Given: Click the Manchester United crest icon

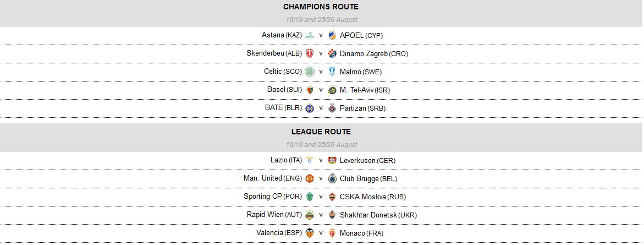Looking at the screenshot, I should [310, 179].
